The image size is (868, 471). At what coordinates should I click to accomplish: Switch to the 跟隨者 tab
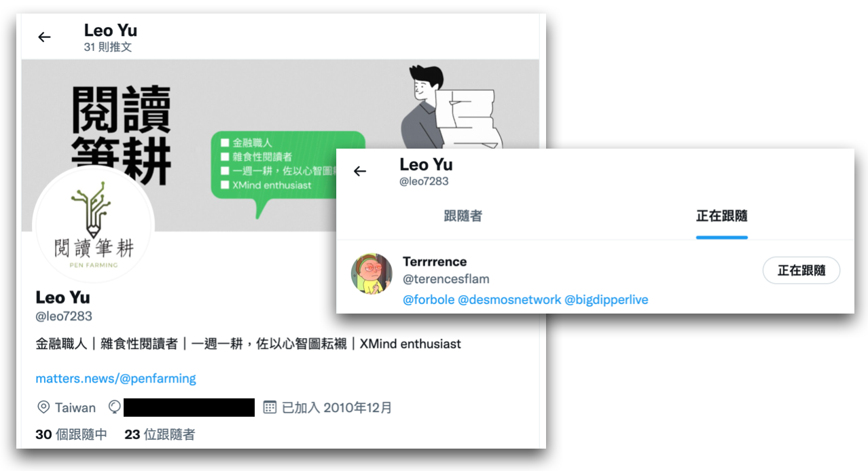coord(463,216)
